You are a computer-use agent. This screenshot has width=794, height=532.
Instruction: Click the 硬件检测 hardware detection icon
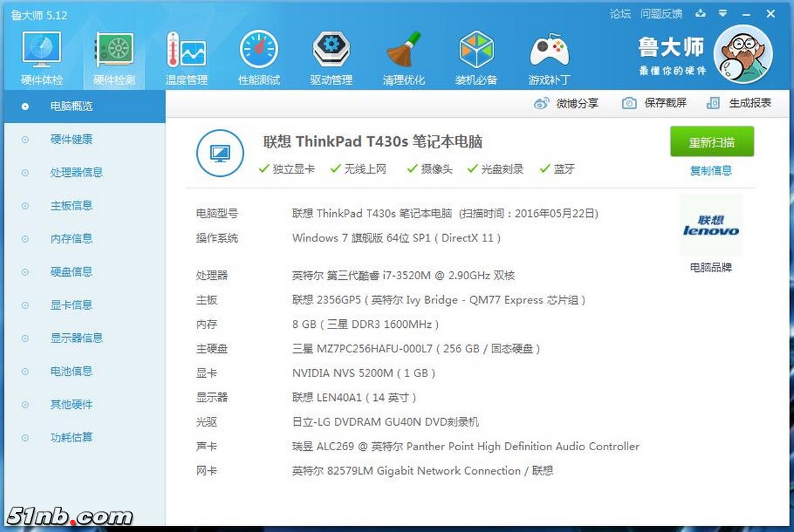(114, 52)
